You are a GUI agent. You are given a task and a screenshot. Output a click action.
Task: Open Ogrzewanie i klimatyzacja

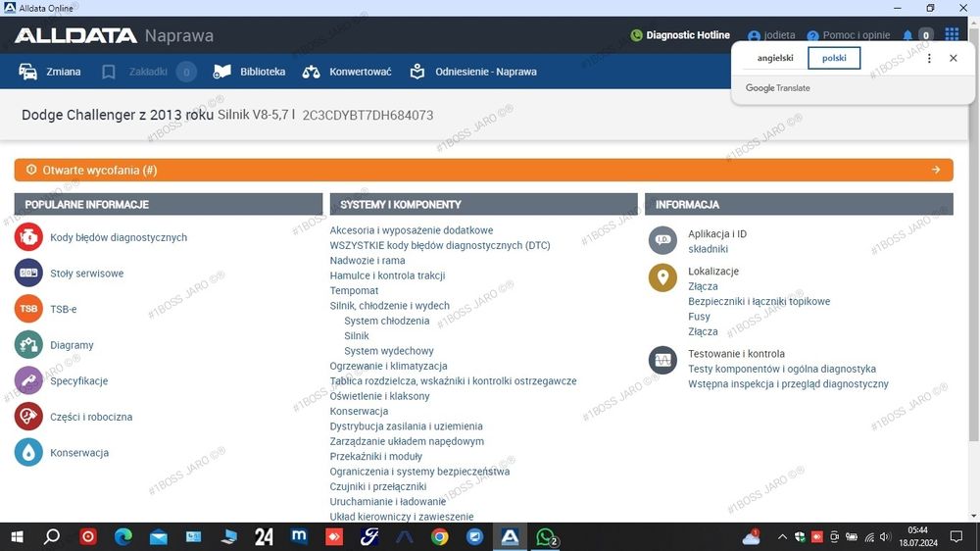click(x=389, y=366)
